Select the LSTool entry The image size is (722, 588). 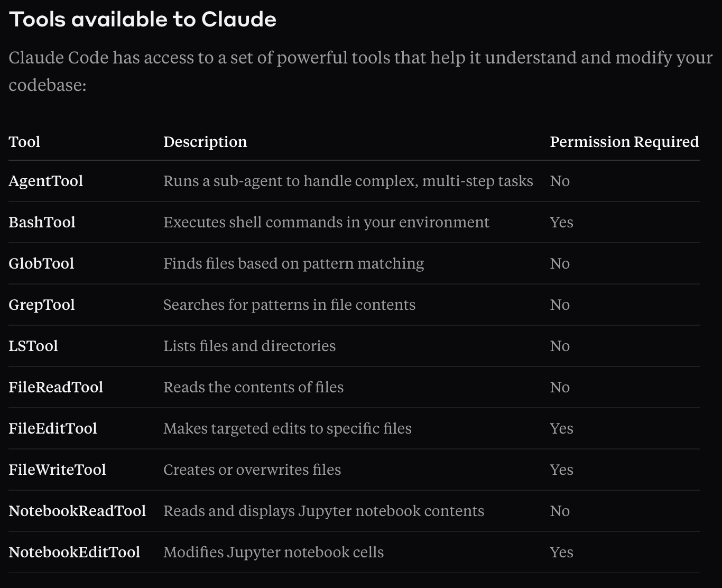33,346
